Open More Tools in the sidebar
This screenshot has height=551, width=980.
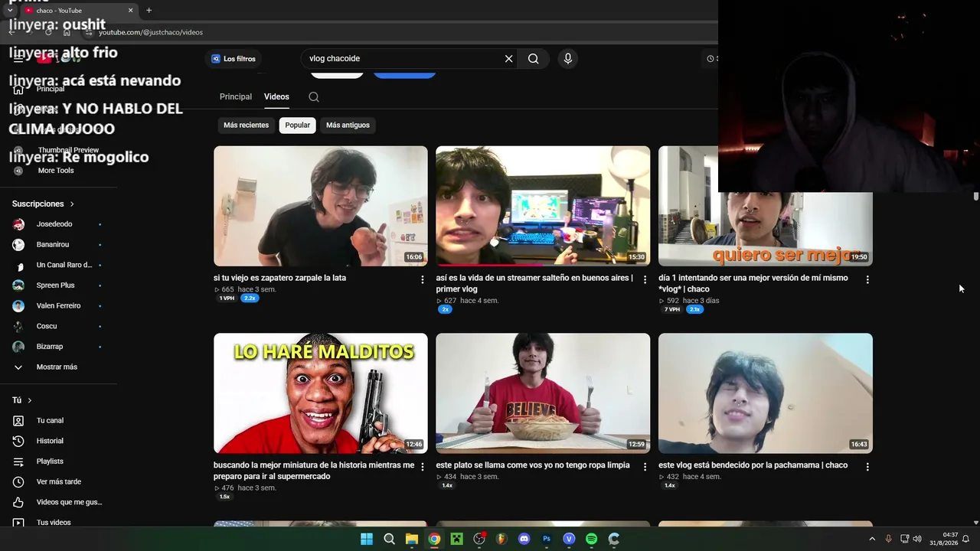point(55,171)
